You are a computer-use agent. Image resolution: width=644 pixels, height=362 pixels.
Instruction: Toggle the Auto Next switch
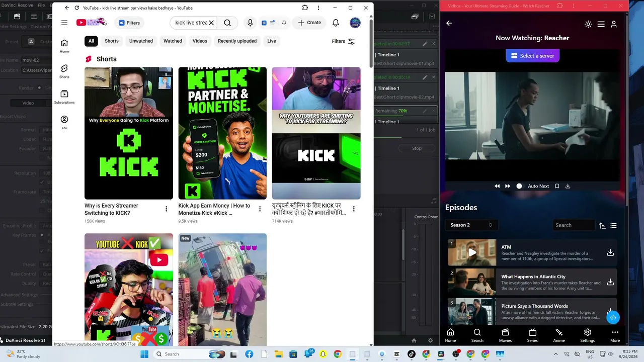(x=519, y=186)
